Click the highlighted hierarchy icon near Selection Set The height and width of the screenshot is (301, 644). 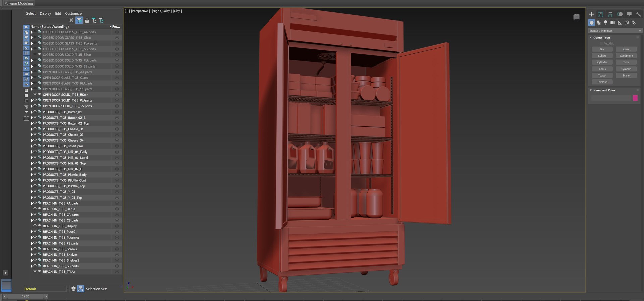click(80, 289)
